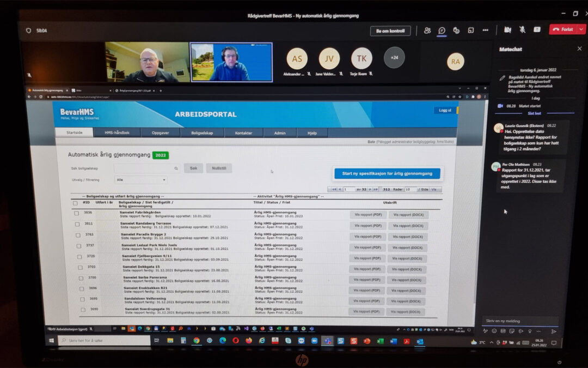Click Start ny spesifikasjon for årlig gjennomgang
Image resolution: width=588 pixels, height=368 pixels.
click(x=387, y=173)
